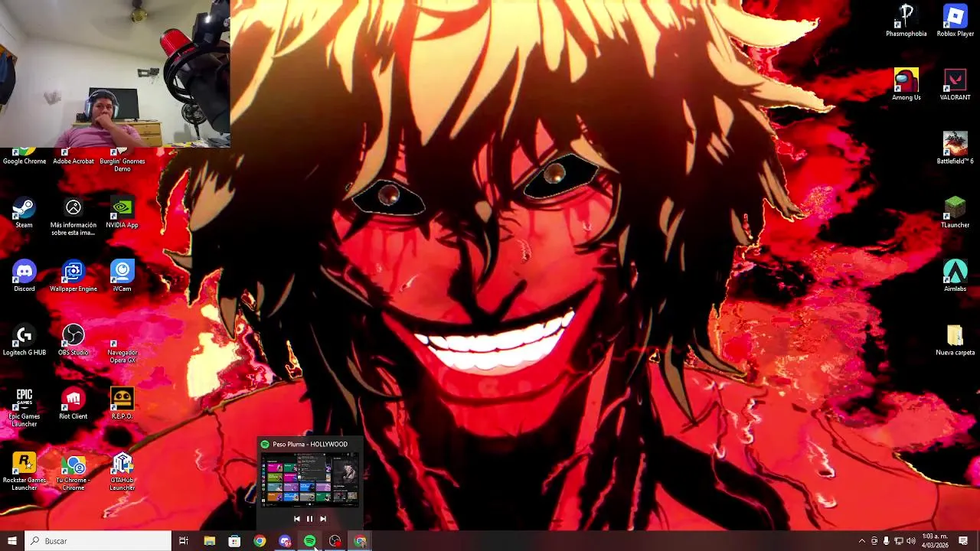Open the volume tray icon

click(910, 541)
